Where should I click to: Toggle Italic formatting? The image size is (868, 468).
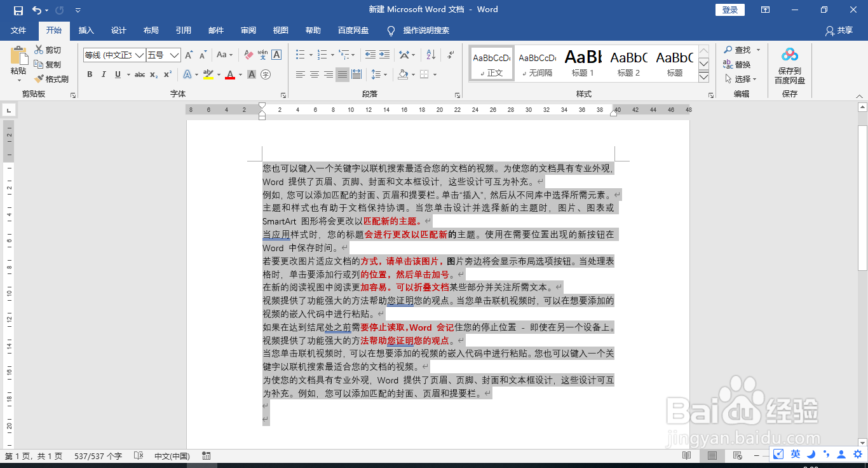pyautogui.click(x=104, y=74)
